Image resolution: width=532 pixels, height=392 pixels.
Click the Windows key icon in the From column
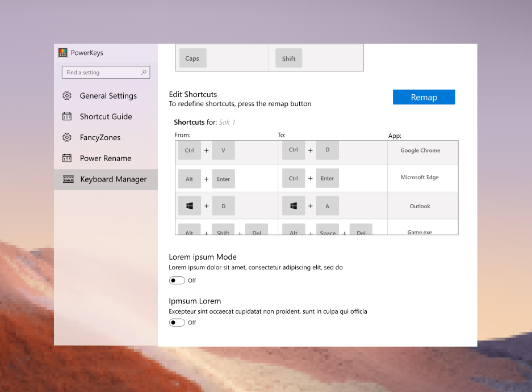click(x=189, y=205)
